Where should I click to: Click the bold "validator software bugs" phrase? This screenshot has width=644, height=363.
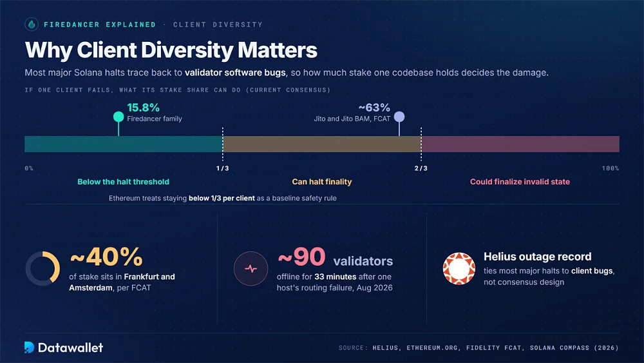pos(235,73)
